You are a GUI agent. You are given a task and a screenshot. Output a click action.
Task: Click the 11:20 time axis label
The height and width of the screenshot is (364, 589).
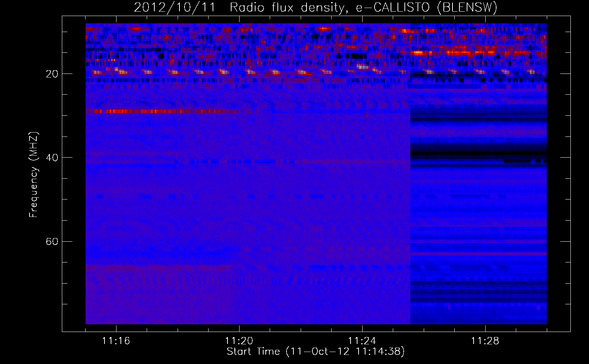239,341
